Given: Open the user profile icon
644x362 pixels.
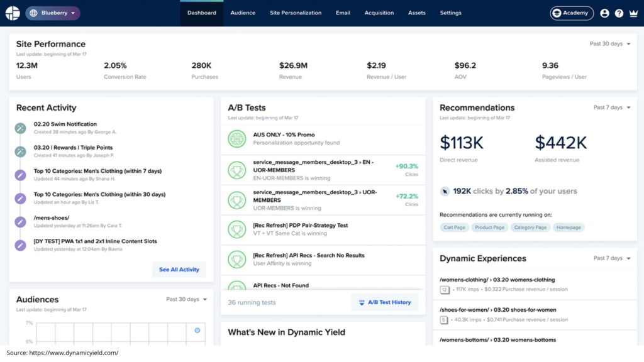Looking at the screenshot, I should [604, 13].
